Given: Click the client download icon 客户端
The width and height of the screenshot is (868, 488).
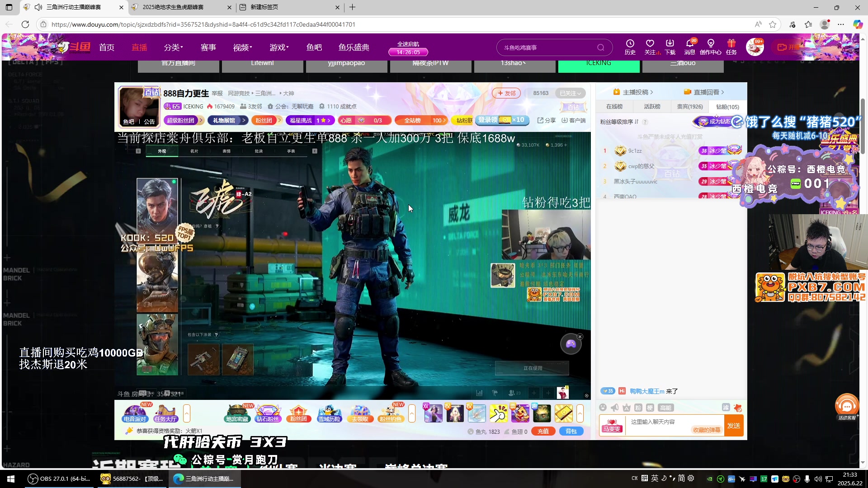Looking at the screenshot, I should [573, 120].
